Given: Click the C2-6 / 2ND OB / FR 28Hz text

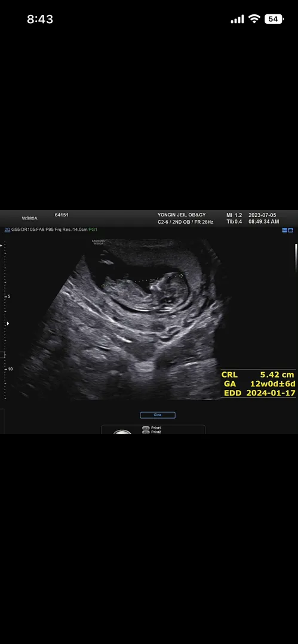Looking at the screenshot, I should [x=186, y=222].
